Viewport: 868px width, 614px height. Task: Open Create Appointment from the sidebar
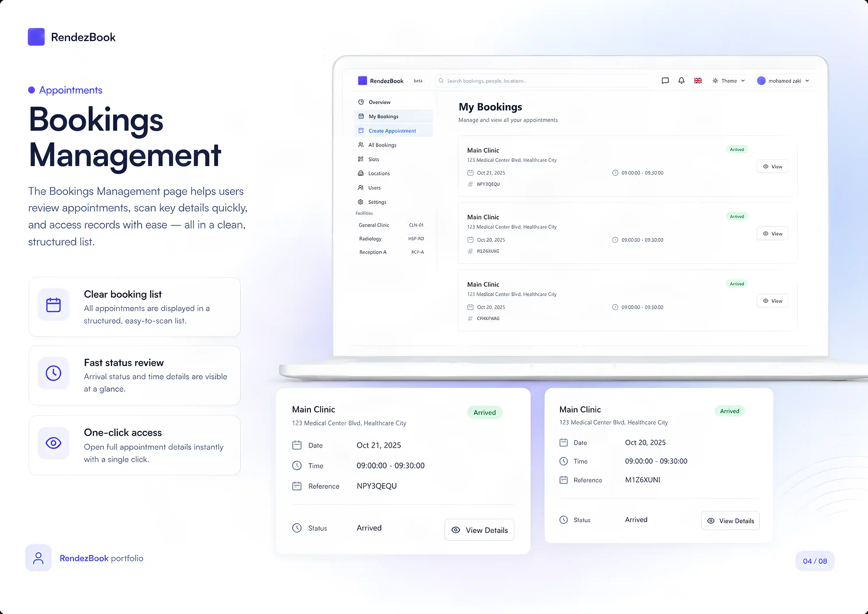393,131
